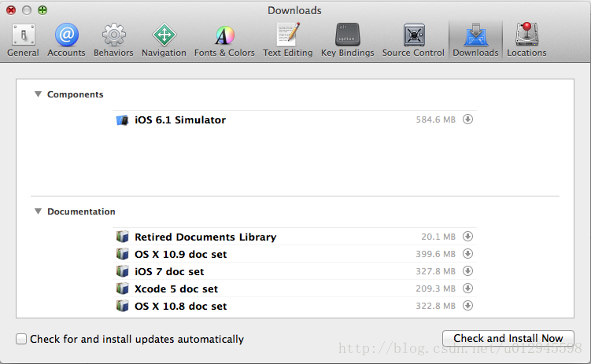Download the iOS 7 doc set
Viewport: 591px width, 364px height.
(467, 271)
